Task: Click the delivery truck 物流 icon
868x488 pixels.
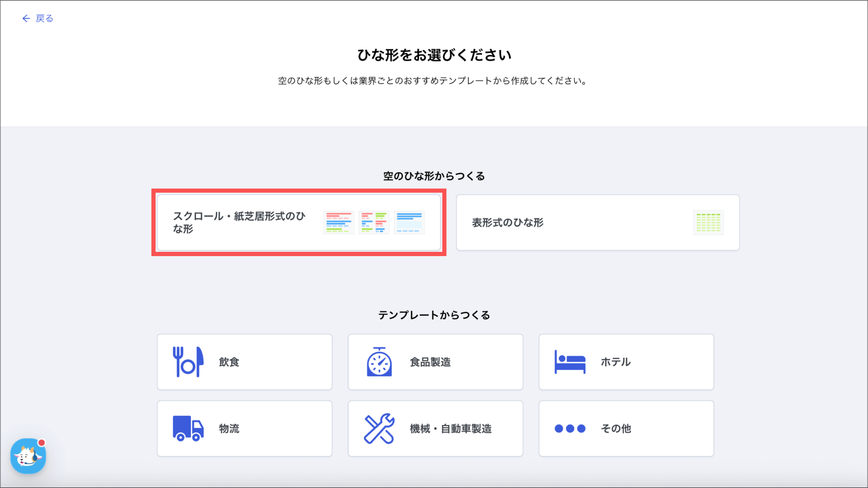Action: click(188, 428)
